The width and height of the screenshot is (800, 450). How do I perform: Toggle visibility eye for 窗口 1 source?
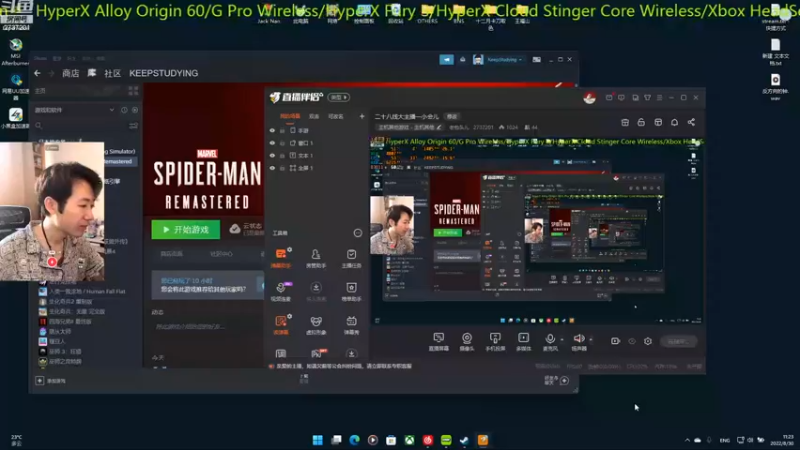272,143
